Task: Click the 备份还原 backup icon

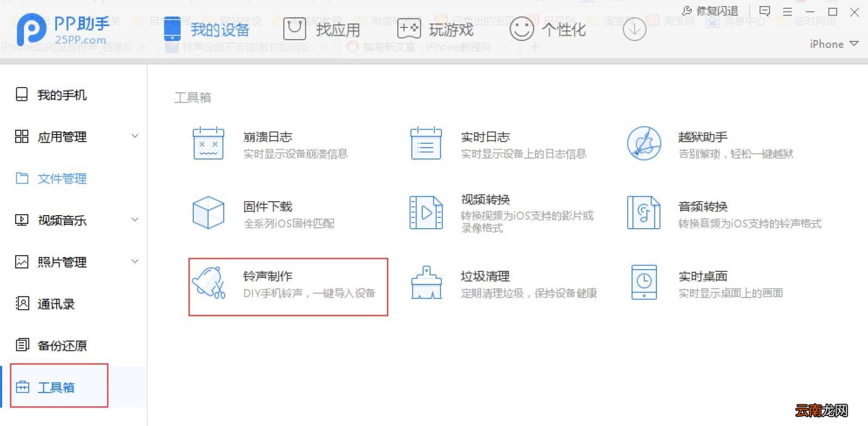Action: (22, 345)
